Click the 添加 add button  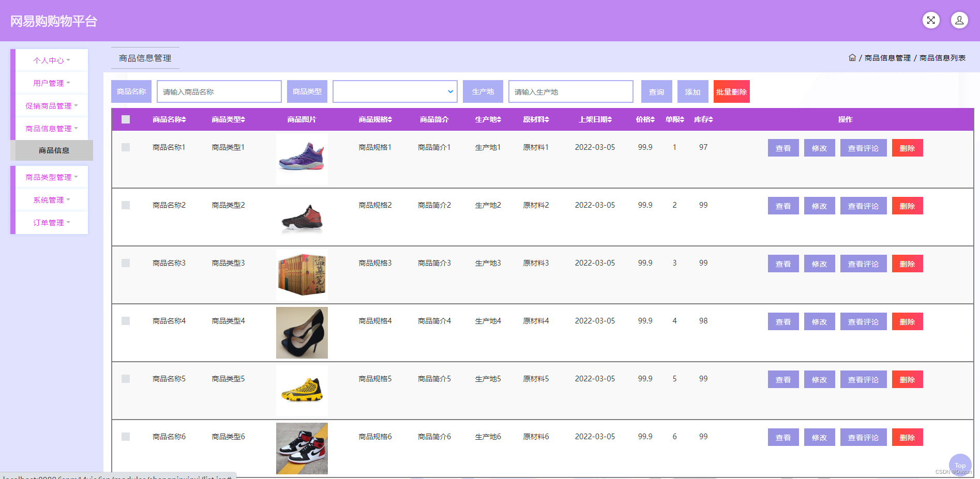point(693,91)
